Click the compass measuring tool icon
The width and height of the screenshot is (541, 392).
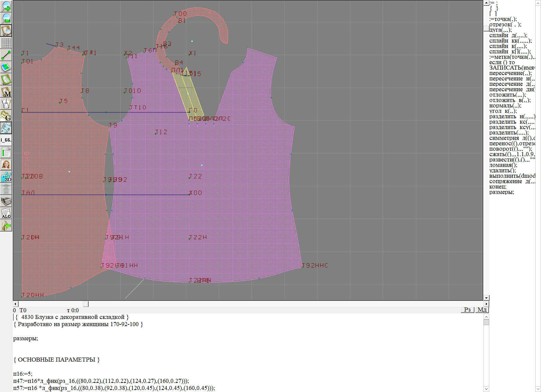[6, 104]
